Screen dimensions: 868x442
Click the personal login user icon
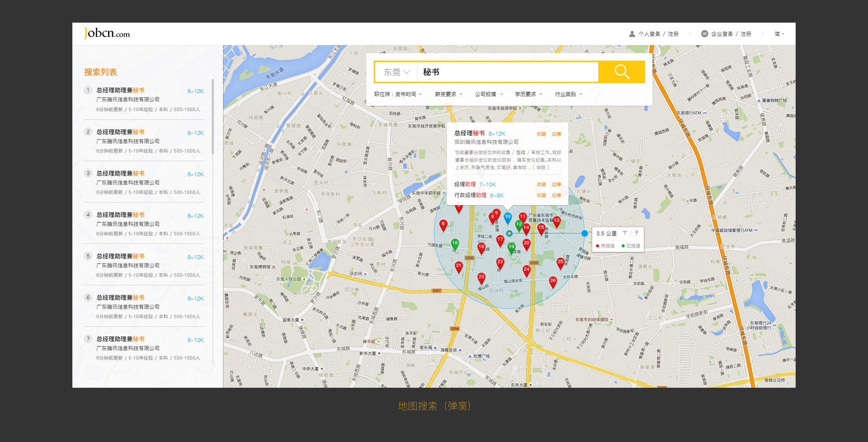pyautogui.click(x=632, y=34)
